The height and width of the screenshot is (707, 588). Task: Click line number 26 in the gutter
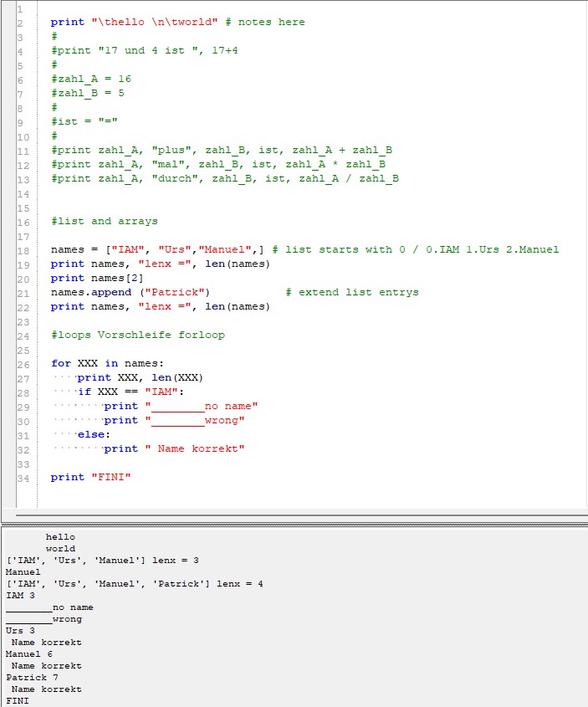pos(23,365)
